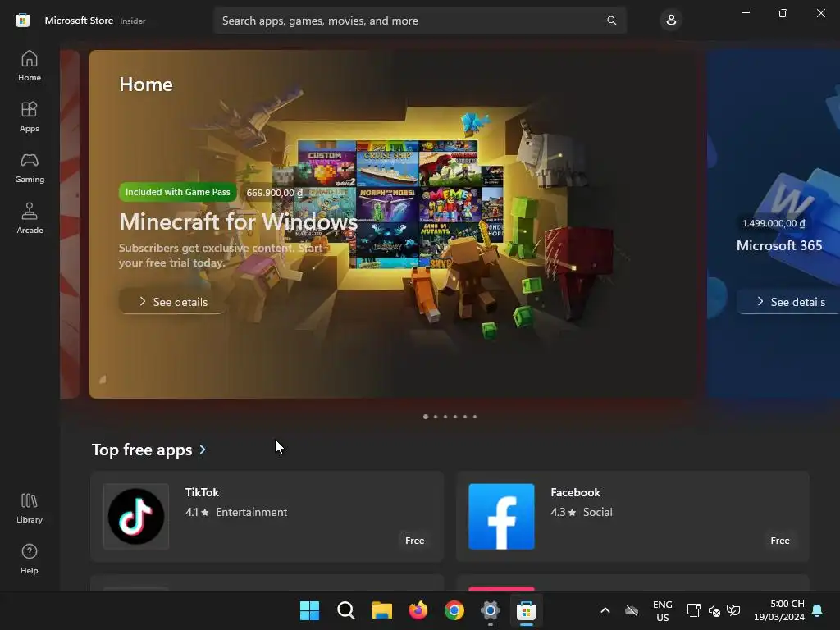Click the muted volume tray icon
The width and height of the screenshot is (840, 630).
[714, 610]
